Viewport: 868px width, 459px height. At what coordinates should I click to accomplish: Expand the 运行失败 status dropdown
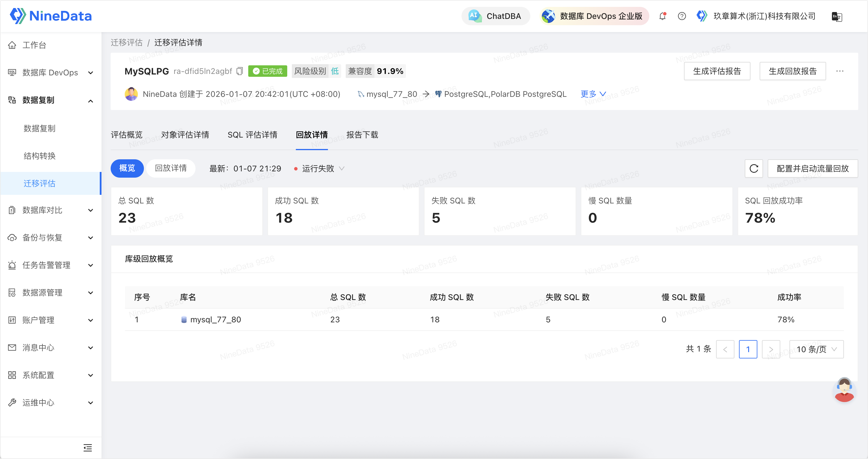[x=319, y=168]
